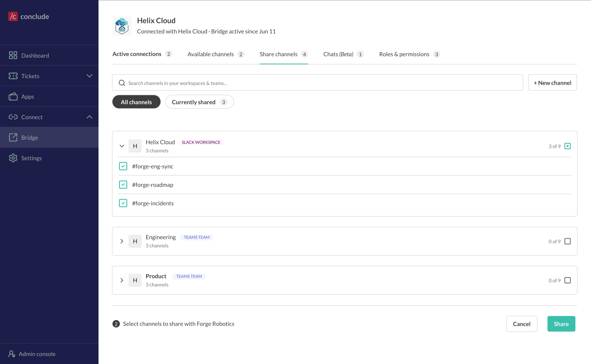This screenshot has height=364, width=591.
Task: Click the Apps briefcase icon
Action: [13, 97]
